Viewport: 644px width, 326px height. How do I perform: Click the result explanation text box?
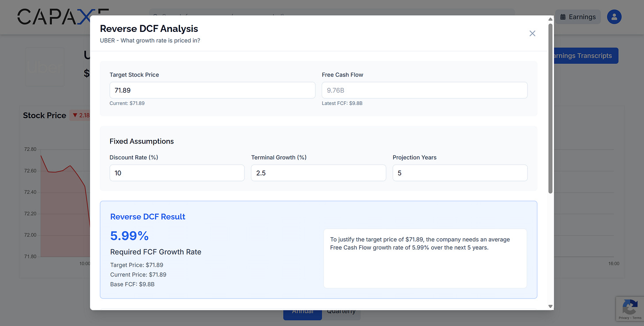coord(425,258)
